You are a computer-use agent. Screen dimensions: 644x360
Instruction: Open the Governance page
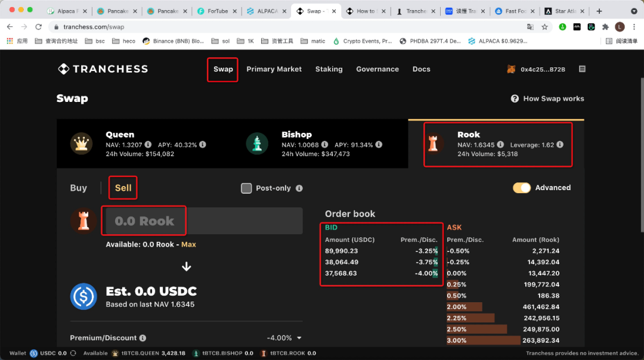tap(377, 69)
